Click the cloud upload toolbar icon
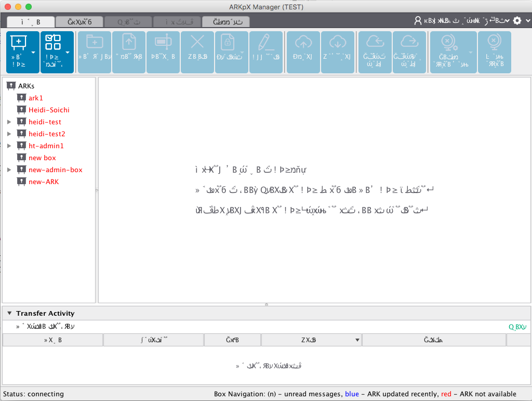This screenshot has width=532, height=401. 303,42
